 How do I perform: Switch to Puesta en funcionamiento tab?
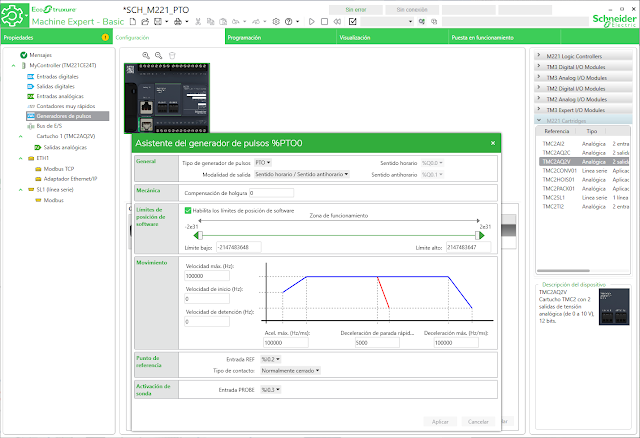504,37
